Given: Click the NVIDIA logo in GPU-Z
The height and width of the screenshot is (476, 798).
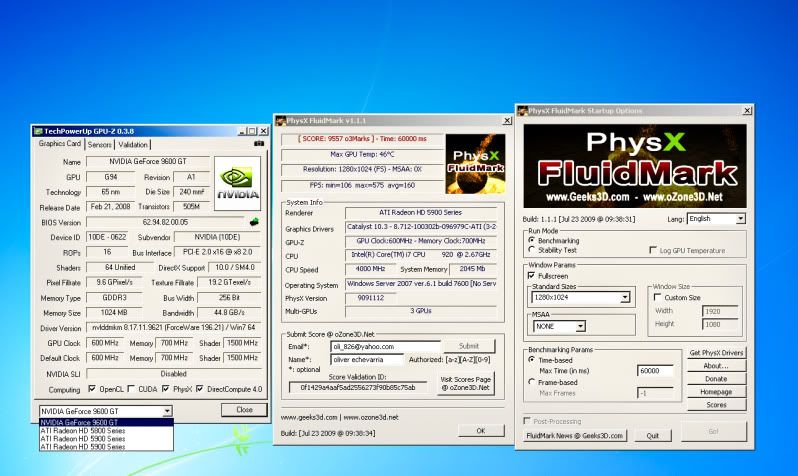Looking at the screenshot, I should click(237, 182).
